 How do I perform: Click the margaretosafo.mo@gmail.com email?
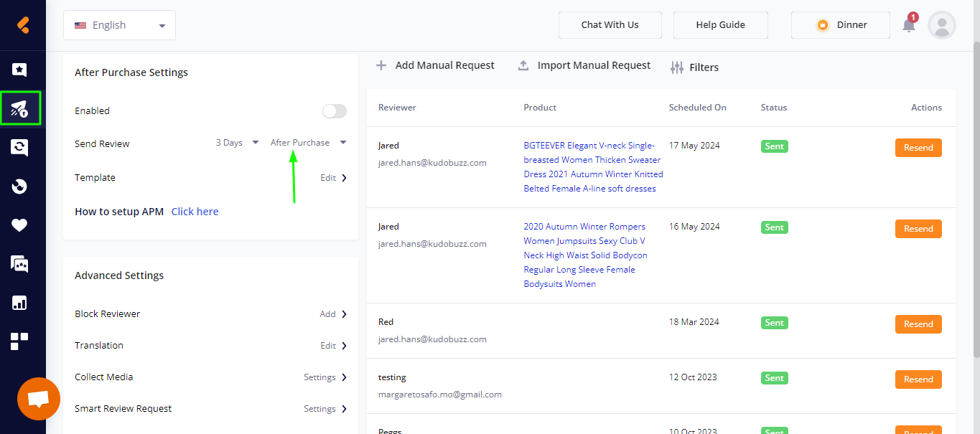click(439, 395)
